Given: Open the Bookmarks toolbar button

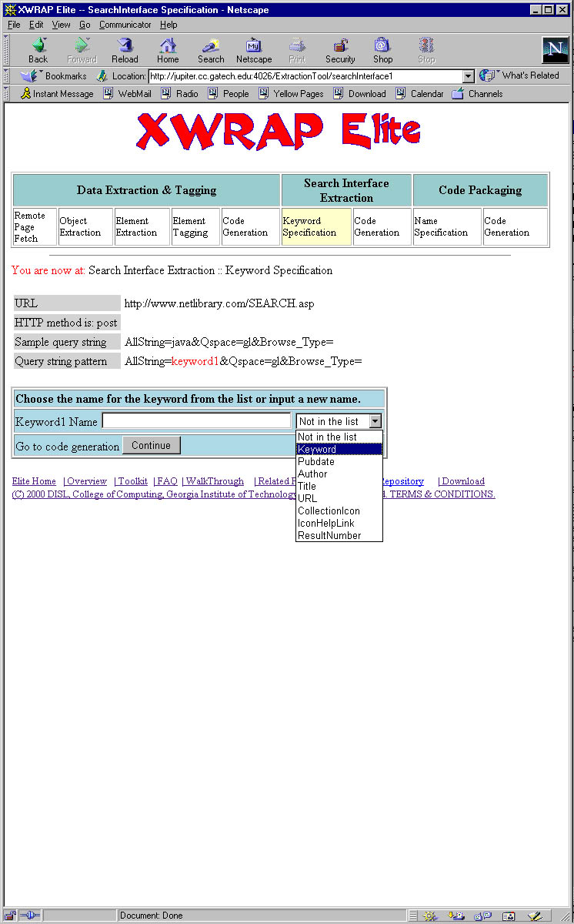Looking at the screenshot, I should pyautogui.click(x=55, y=75).
